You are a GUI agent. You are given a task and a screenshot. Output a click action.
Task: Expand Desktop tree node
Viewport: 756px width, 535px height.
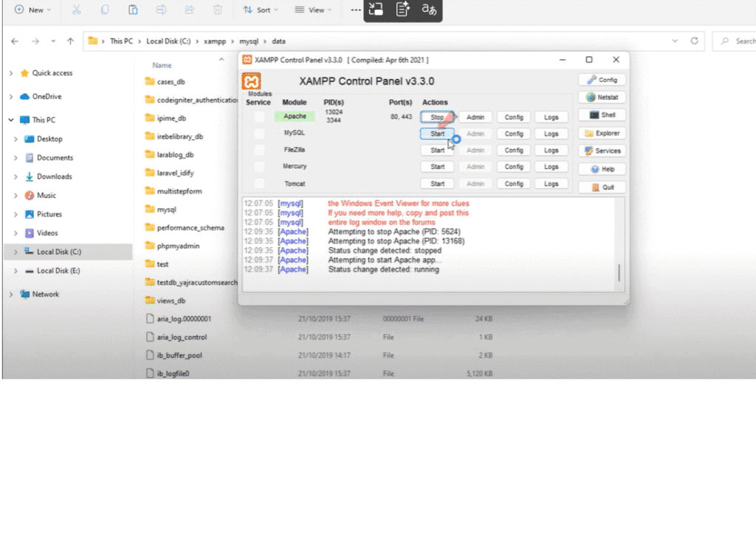point(16,139)
